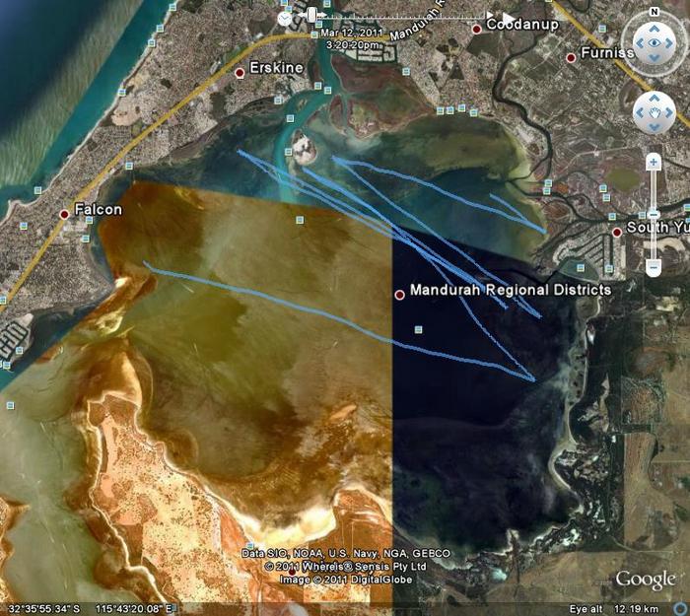
Task: Pan map left with move joystick arrow
Action: 639,112
